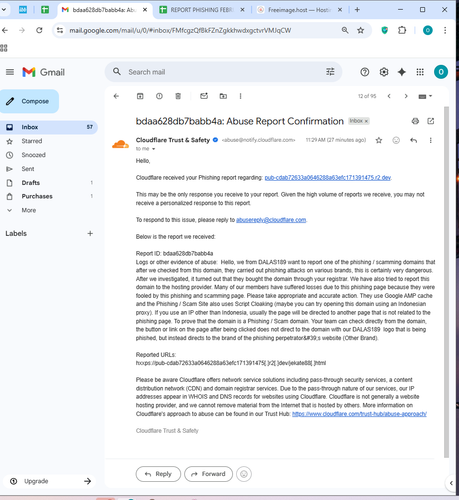The width and height of the screenshot is (459, 500).
Task: Print all messages icon
Action: click(x=415, y=121)
